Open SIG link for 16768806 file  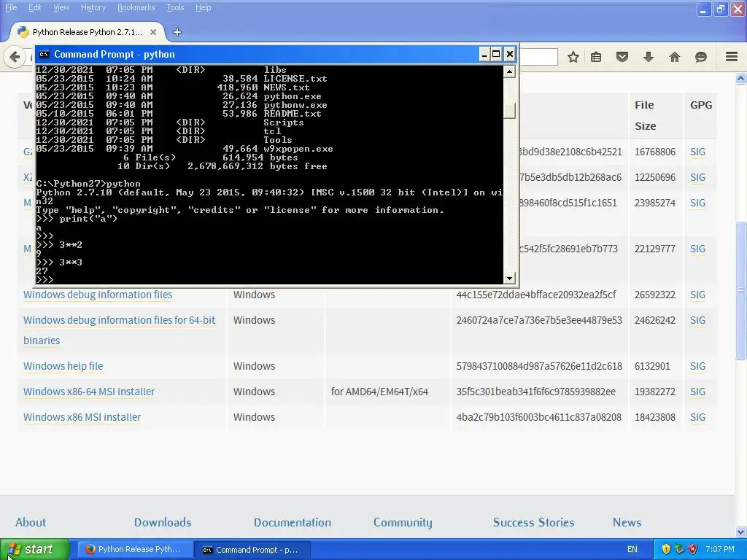tap(697, 152)
